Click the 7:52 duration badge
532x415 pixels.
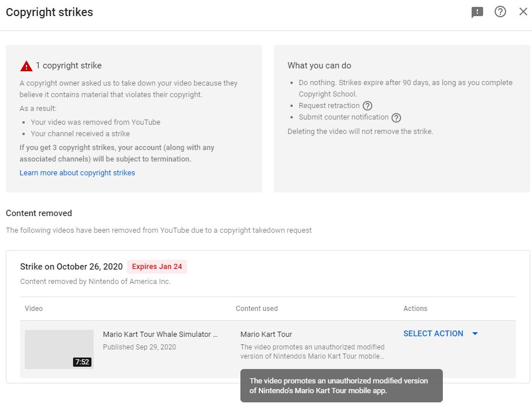tap(82, 362)
